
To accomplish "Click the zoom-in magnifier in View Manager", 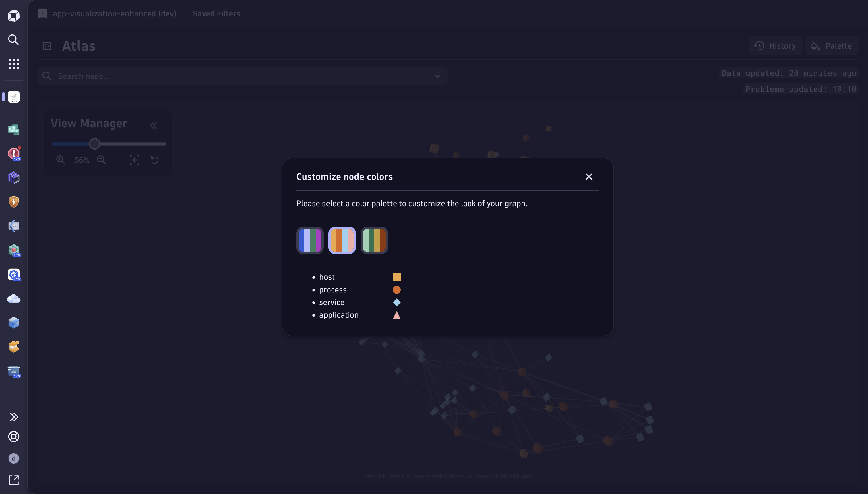I will click(x=61, y=159).
